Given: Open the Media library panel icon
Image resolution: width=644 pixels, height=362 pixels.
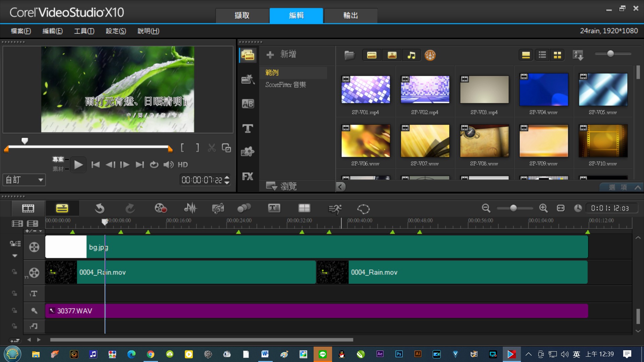Looking at the screenshot, I should [248, 55].
